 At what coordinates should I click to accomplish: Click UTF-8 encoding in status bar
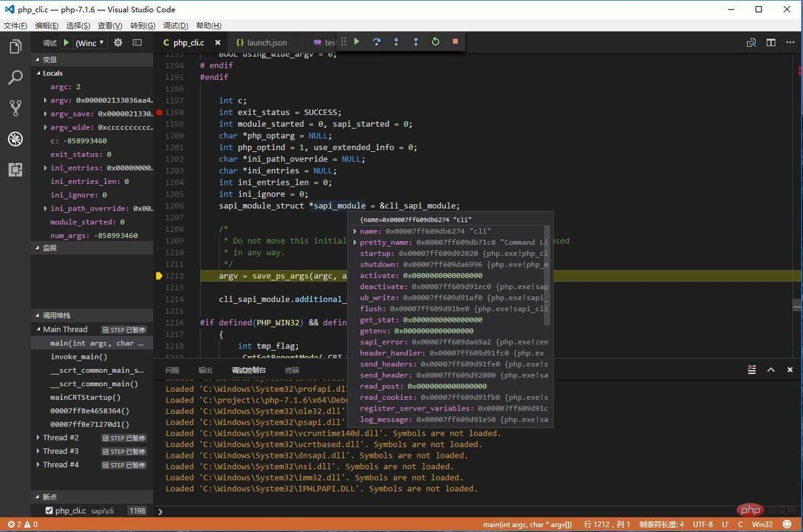[703, 525]
